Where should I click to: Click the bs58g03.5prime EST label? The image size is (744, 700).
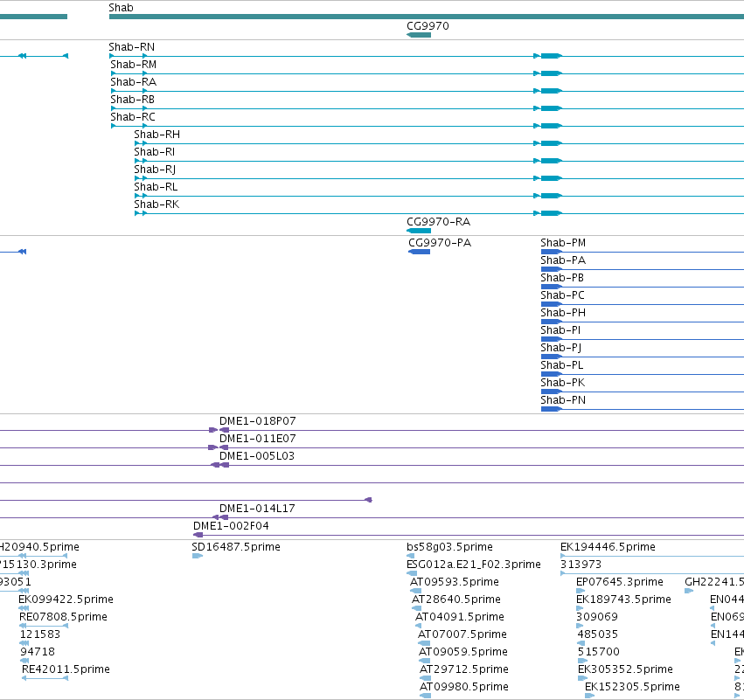tap(450, 547)
